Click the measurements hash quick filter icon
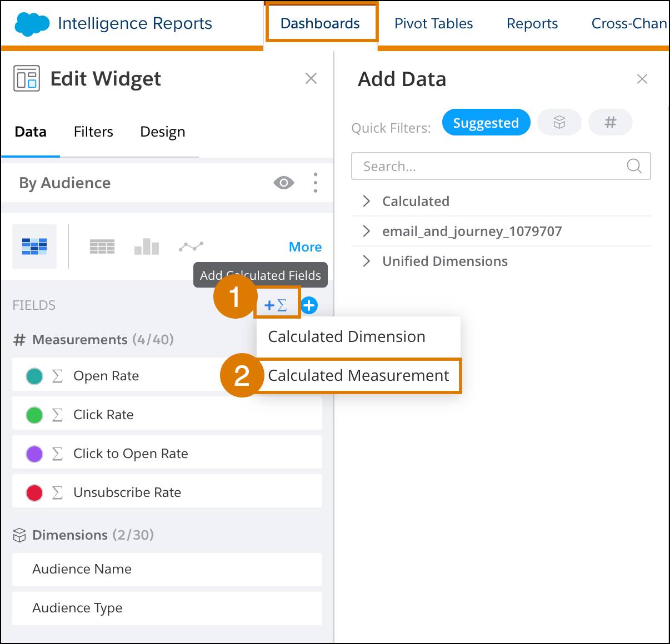This screenshot has width=670, height=644. pyautogui.click(x=610, y=122)
